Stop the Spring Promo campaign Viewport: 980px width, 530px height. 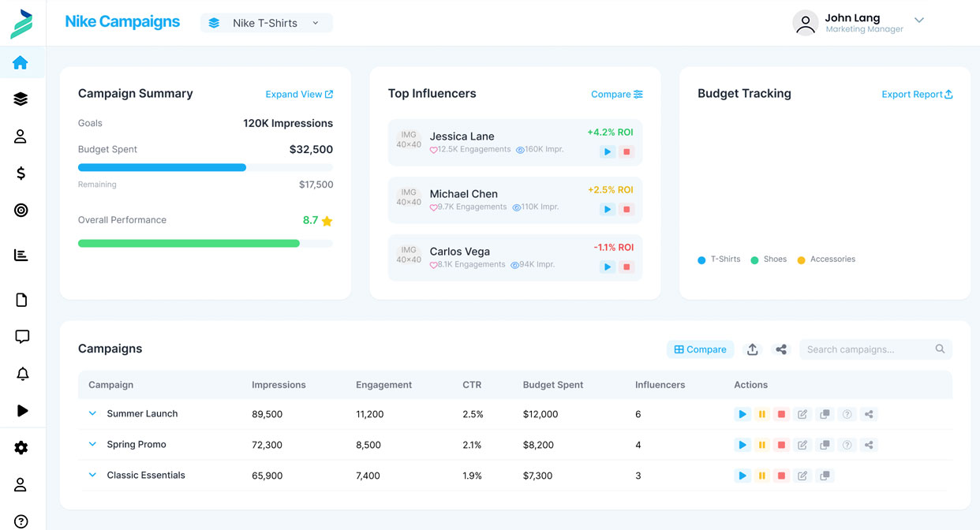tap(782, 445)
